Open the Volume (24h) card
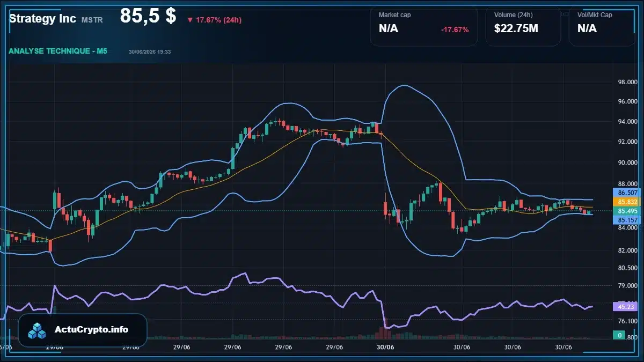Image resolution: width=644 pixels, height=362 pixels. pyautogui.click(x=523, y=27)
